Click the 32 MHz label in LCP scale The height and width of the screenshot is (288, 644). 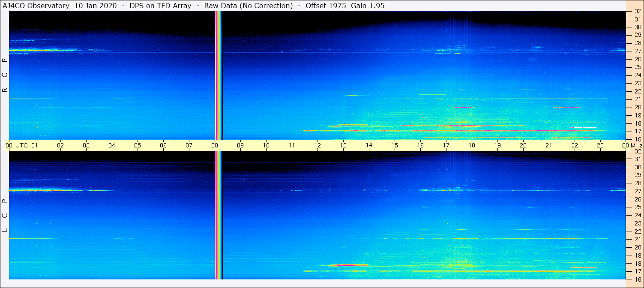(638, 151)
